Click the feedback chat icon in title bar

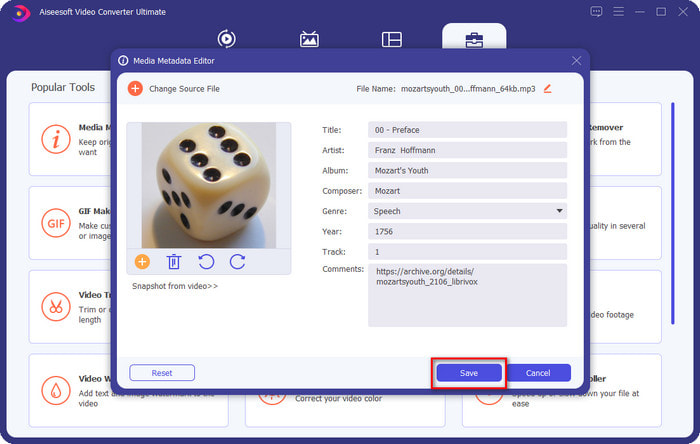[596, 12]
